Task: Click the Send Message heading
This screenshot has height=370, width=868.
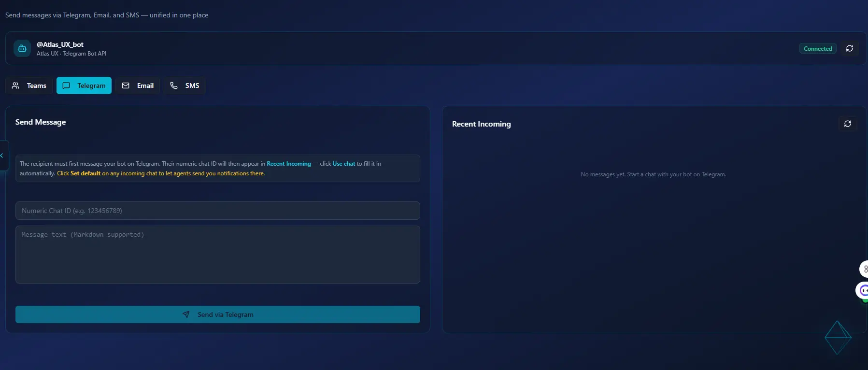Action: 41,122
